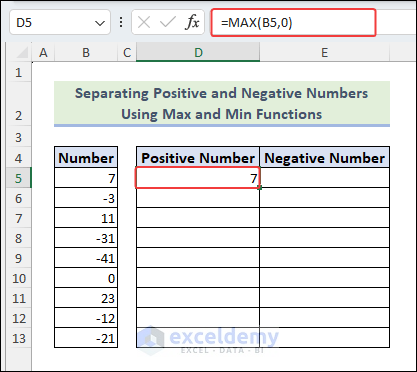Image resolution: width=417 pixels, height=372 pixels.
Task: Select cell containing -3
Action: pos(86,198)
